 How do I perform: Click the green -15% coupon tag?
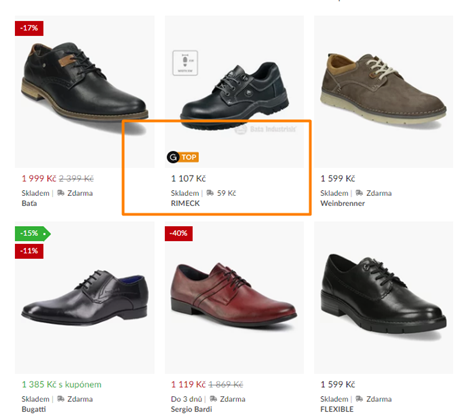click(x=32, y=233)
